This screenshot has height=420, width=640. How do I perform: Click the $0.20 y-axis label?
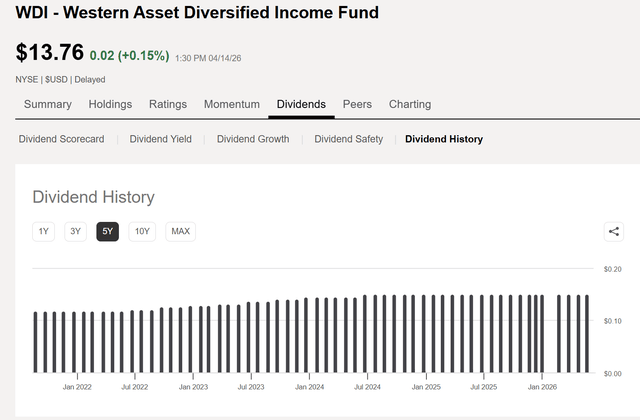pos(613,269)
